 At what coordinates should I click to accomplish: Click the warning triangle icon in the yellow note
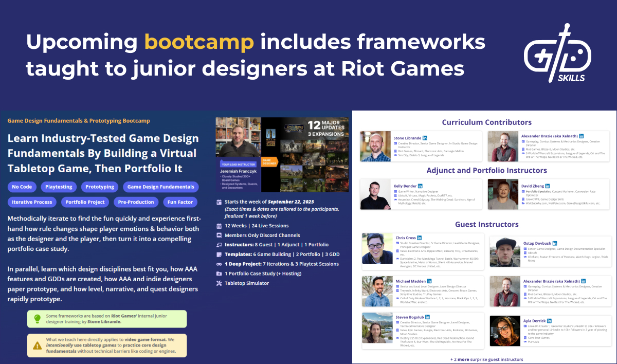37,345
